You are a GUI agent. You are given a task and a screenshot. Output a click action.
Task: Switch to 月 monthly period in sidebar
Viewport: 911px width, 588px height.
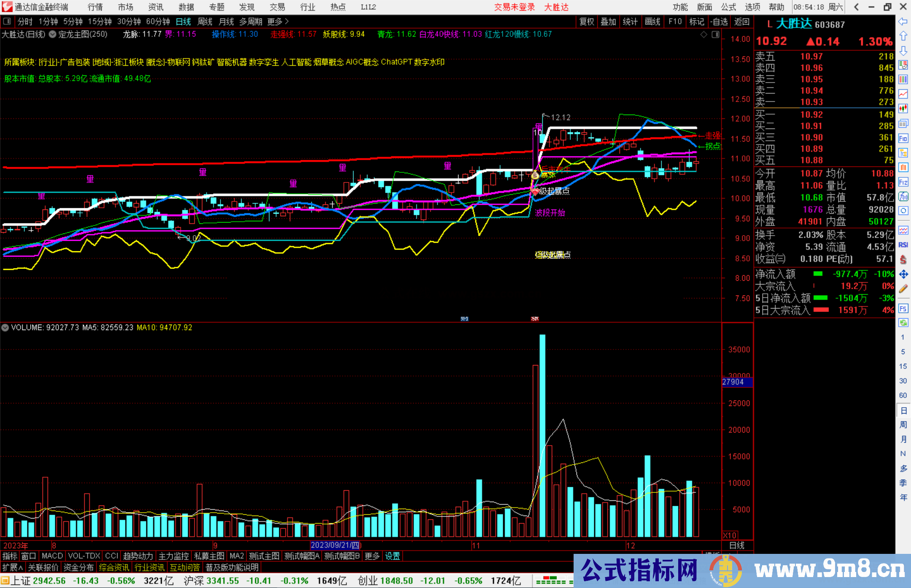903,439
